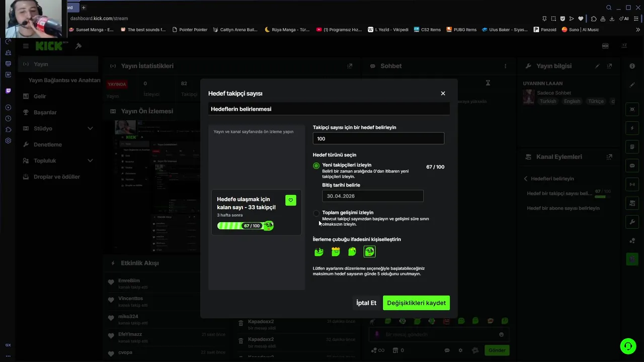Select the Toplam gelişimi izleyin radio option
Image resolution: width=644 pixels, height=362 pixels.
(x=316, y=213)
